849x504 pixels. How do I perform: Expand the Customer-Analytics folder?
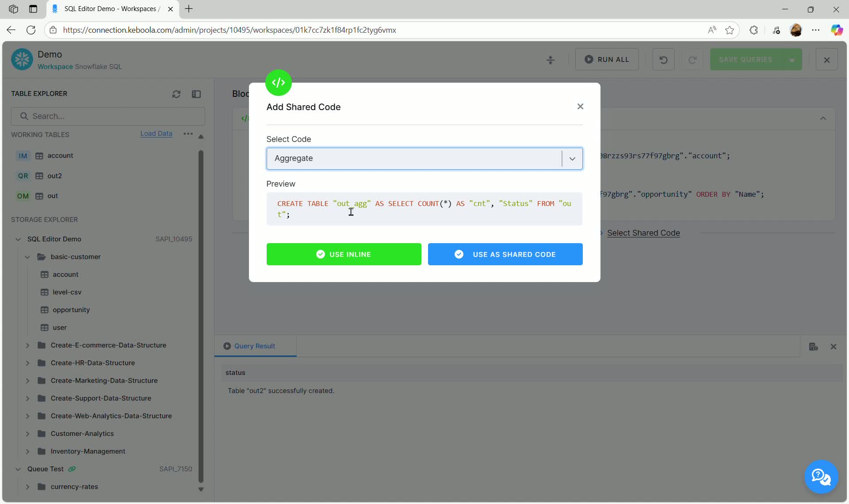point(27,434)
